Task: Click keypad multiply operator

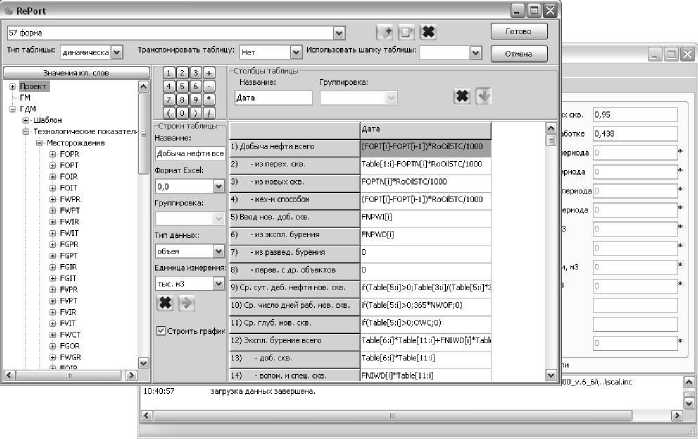Action: coord(209,100)
